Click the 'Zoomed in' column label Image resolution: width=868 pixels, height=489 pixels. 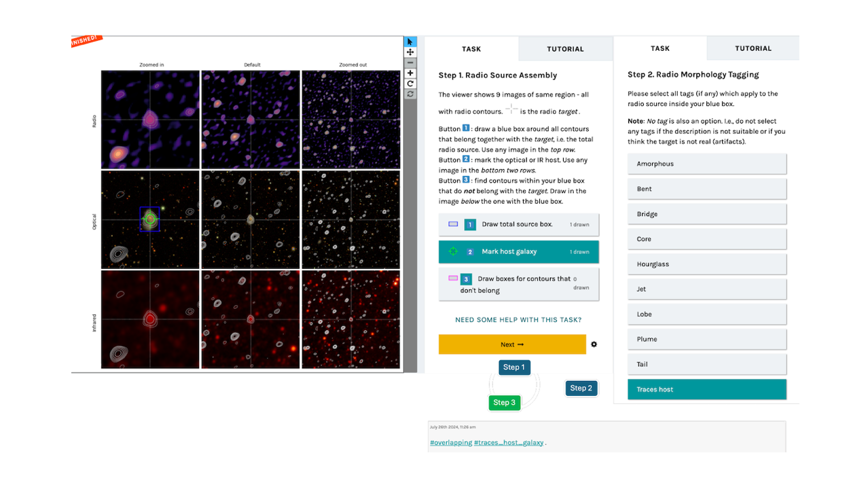[151, 65]
